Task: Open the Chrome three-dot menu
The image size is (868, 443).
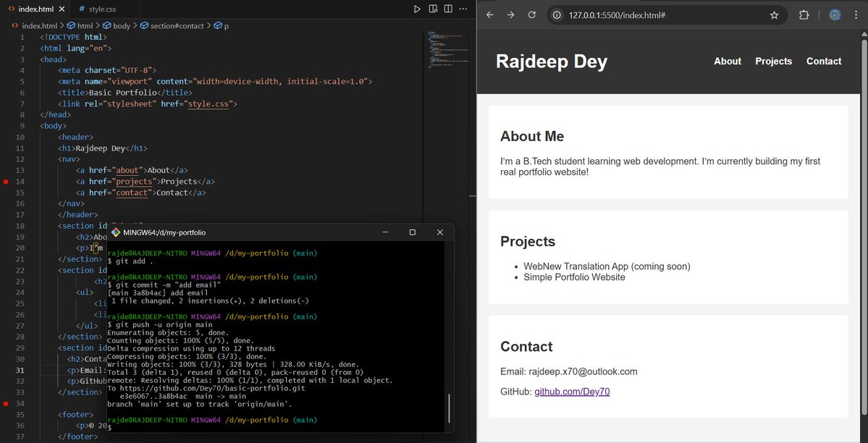Action: (x=856, y=15)
